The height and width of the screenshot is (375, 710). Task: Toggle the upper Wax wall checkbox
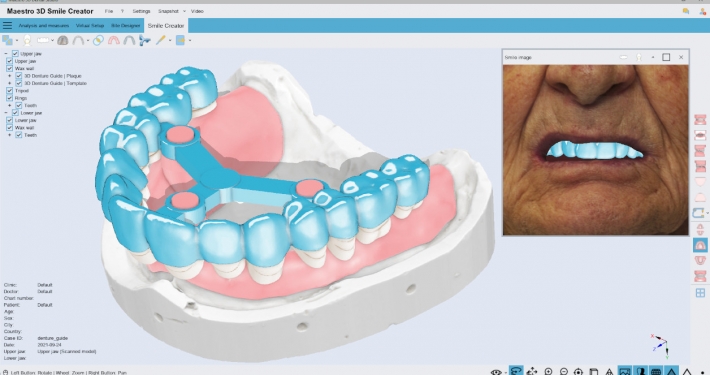[x=10, y=68]
